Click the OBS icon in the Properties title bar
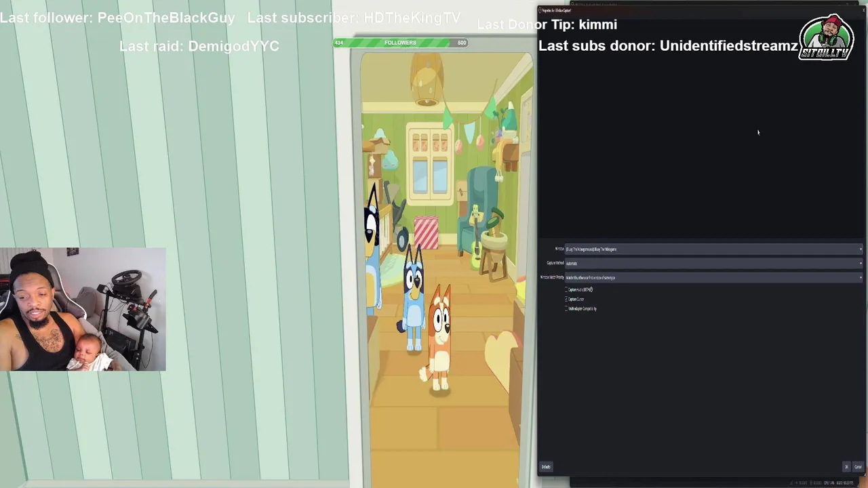The width and height of the screenshot is (868, 488). pyautogui.click(x=540, y=10)
